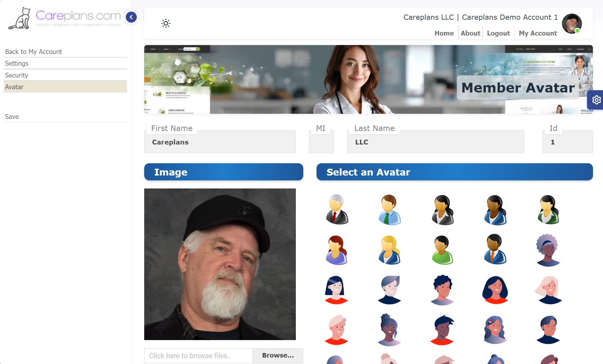Click the Logout link in header

pyautogui.click(x=498, y=33)
